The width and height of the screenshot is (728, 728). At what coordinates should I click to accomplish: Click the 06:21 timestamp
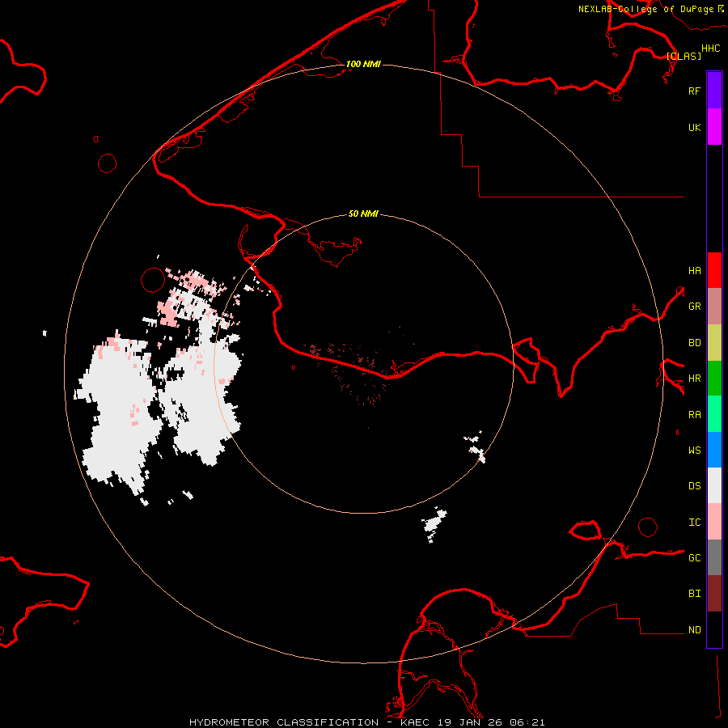point(527,722)
